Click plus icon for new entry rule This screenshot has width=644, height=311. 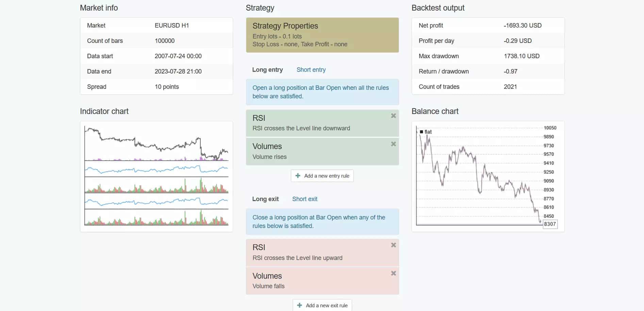click(298, 176)
